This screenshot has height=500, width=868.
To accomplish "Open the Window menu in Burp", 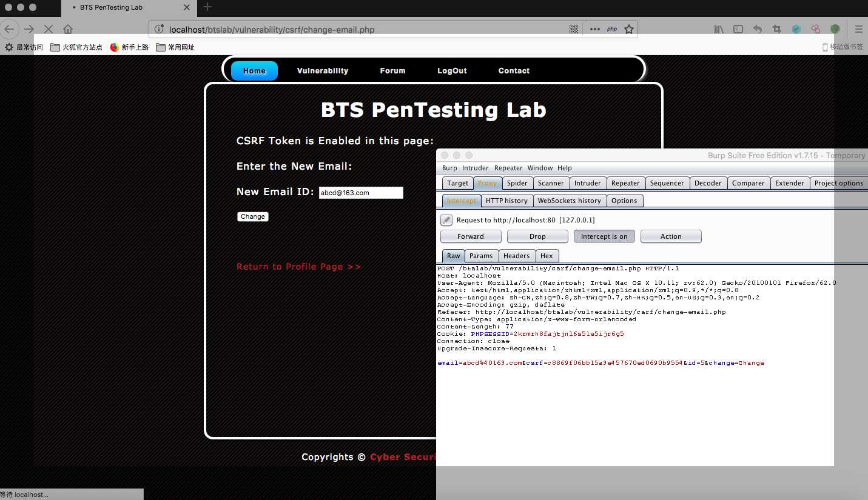I will click(x=540, y=168).
